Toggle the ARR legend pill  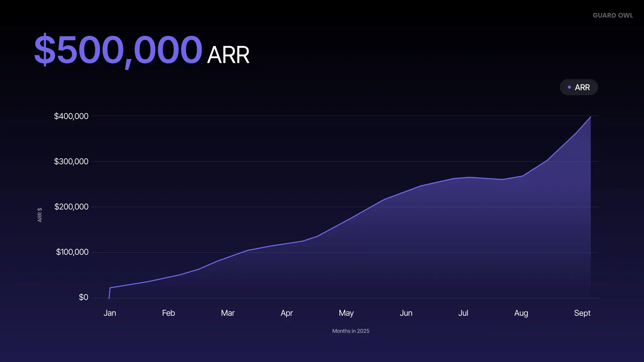coord(579,87)
